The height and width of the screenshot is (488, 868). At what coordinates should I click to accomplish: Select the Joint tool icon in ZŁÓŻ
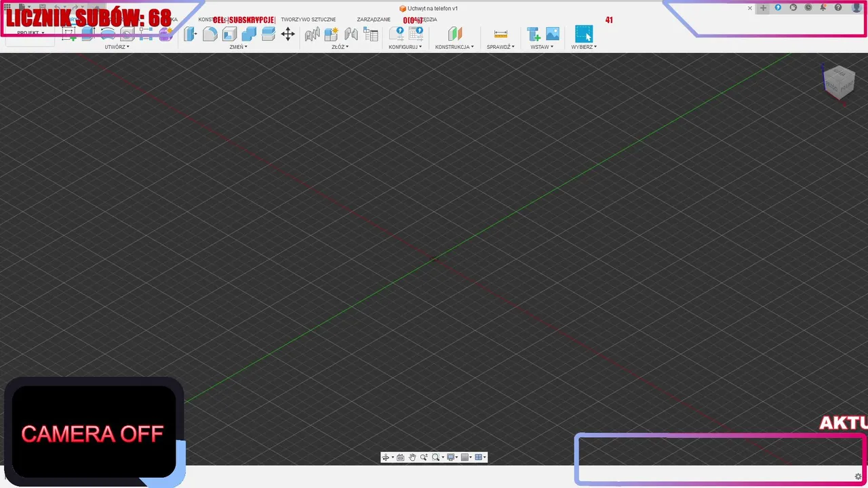tap(351, 34)
